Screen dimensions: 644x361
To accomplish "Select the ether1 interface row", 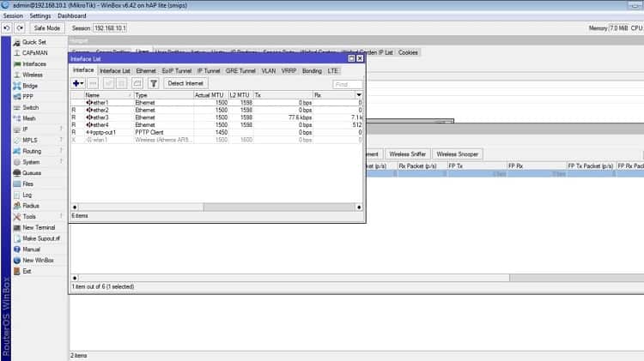I will click(x=216, y=103).
